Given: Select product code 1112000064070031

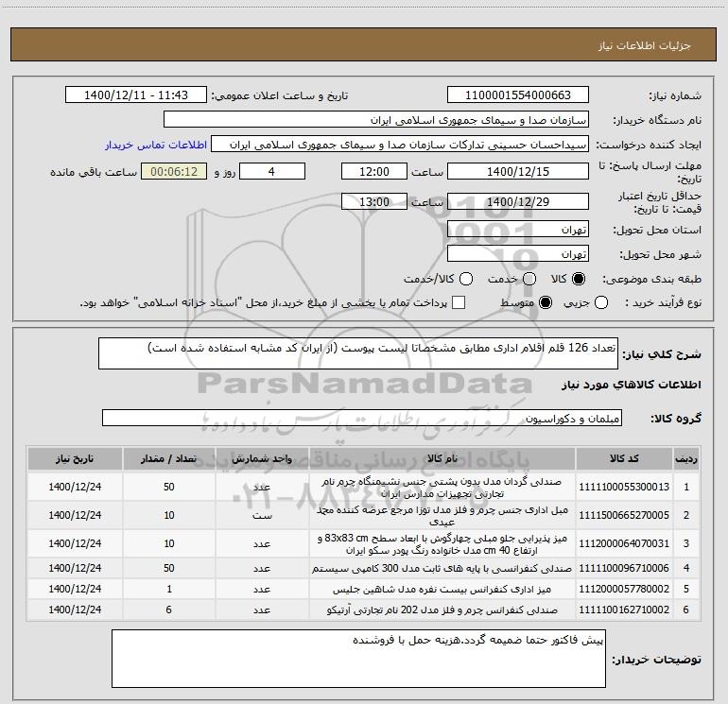Looking at the screenshot, I should (x=624, y=543).
